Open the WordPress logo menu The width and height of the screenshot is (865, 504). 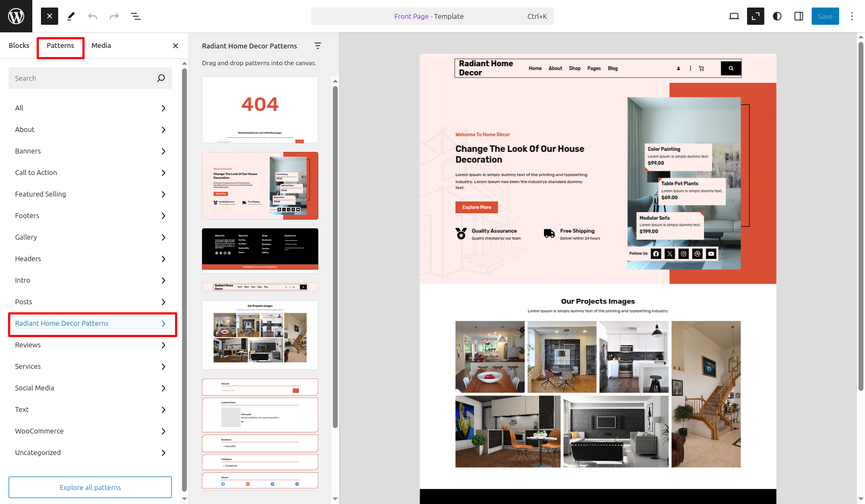pyautogui.click(x=16, y=16)
